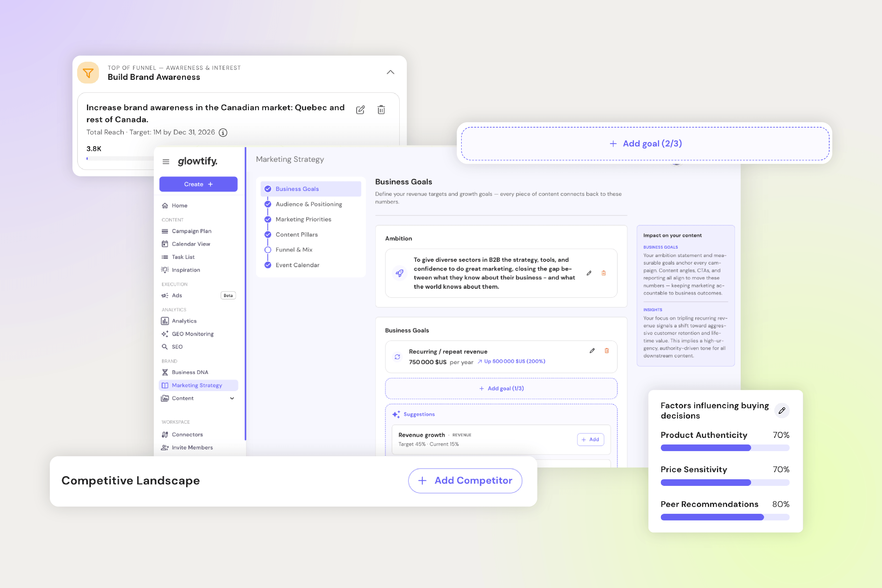Click the Invite Members icon
The image size is (882, 588).
(x=165, y=447)
